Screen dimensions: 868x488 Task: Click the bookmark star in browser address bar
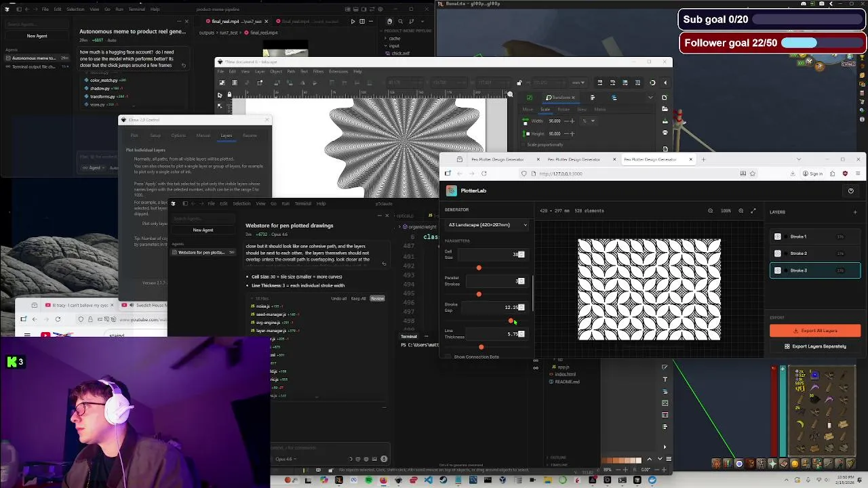(752, 174)
